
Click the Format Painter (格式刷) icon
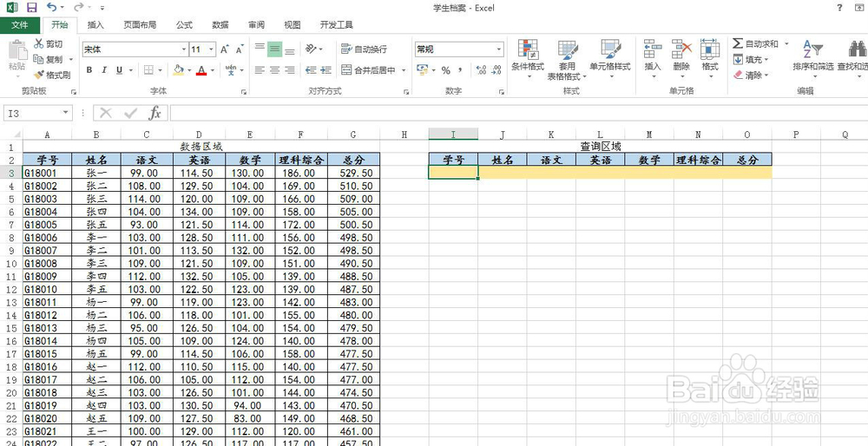pyautogui.click(x=39, y=75)
